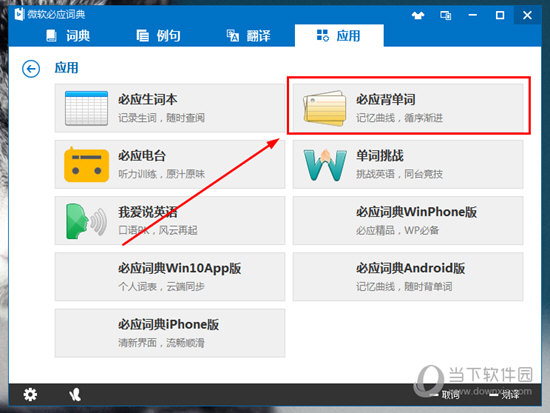
Task: Click the Bing Dictionary logo icon
Action: [19, 14]
